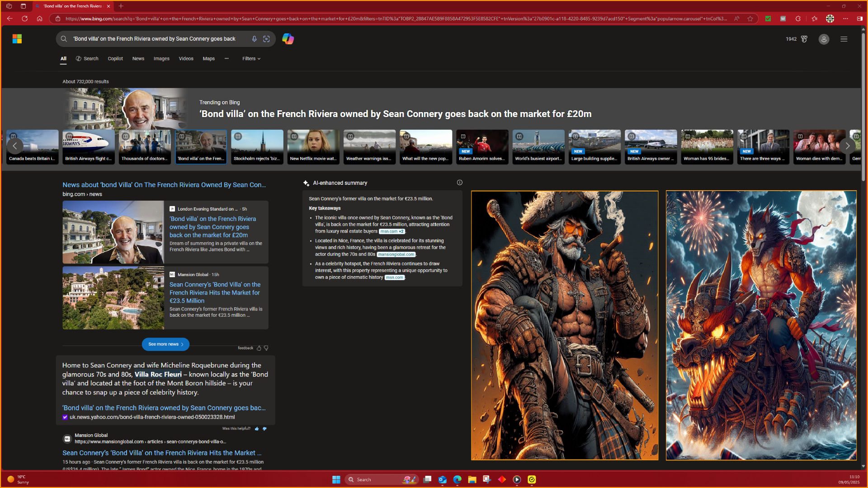Select 'Thousands of doctors' trending card

pyautogui.click(x=145, y=147)
